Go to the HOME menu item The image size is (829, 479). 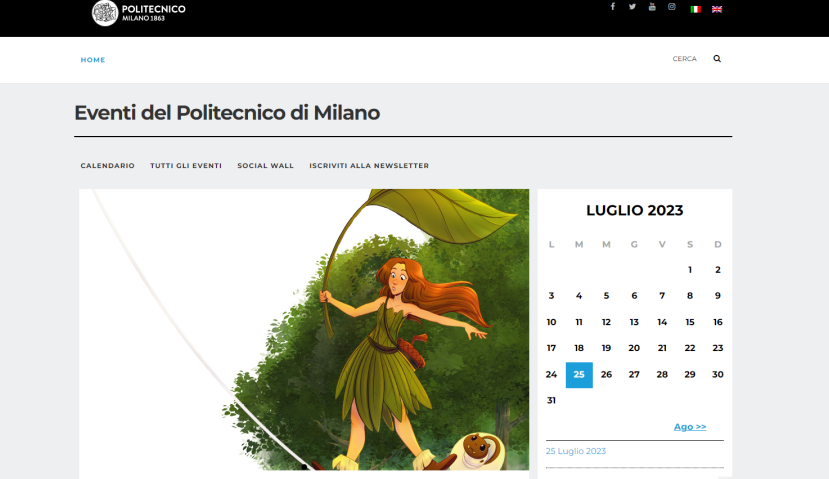point(93,60)
